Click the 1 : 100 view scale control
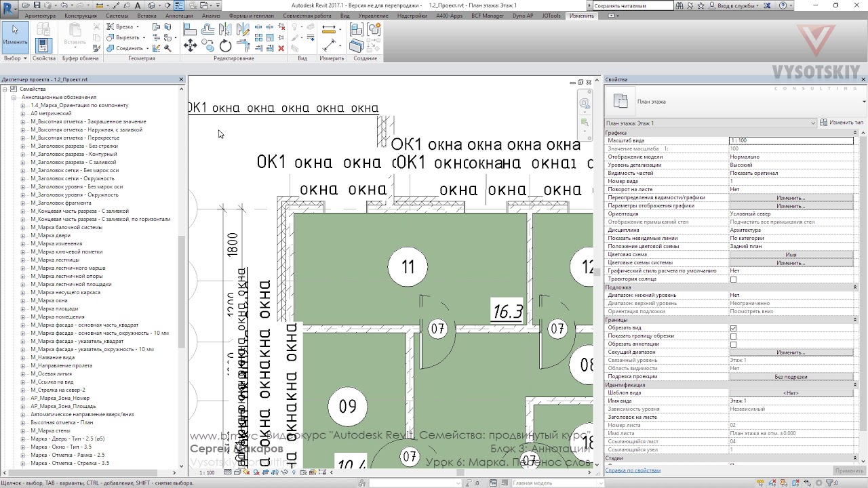 (x=208, y=472)
